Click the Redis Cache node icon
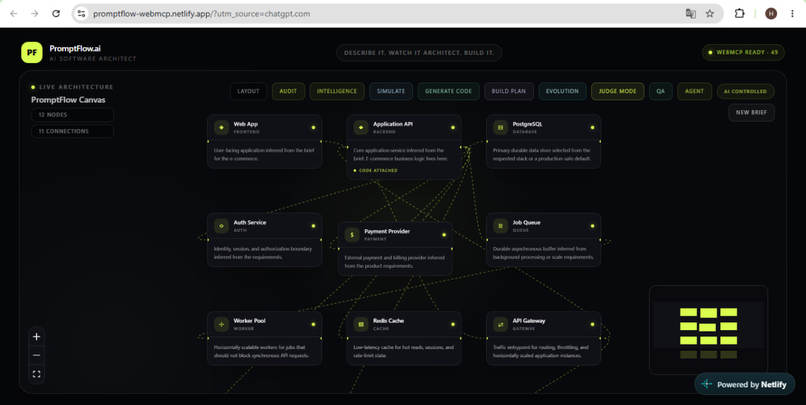This screenshot has height=405, width=806. tap(361, 324)
